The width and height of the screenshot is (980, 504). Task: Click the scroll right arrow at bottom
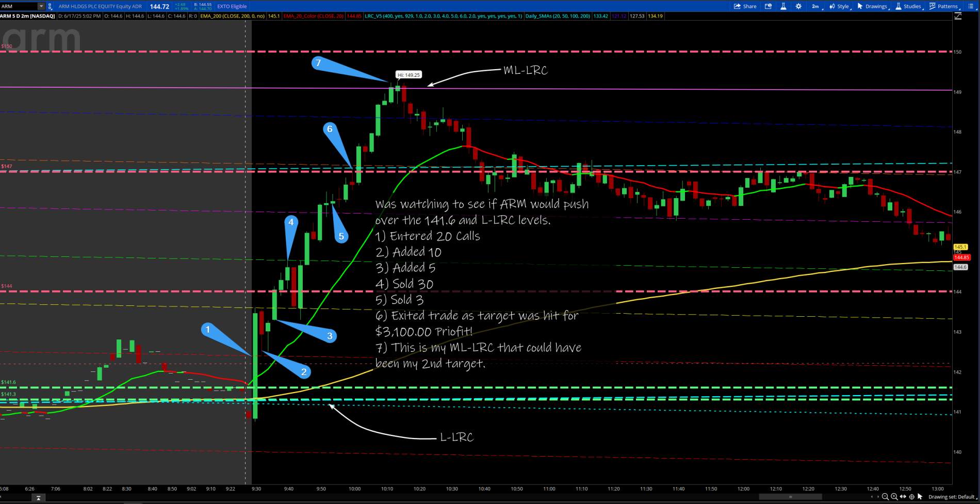pyautogui.click(x=877, y=497)
